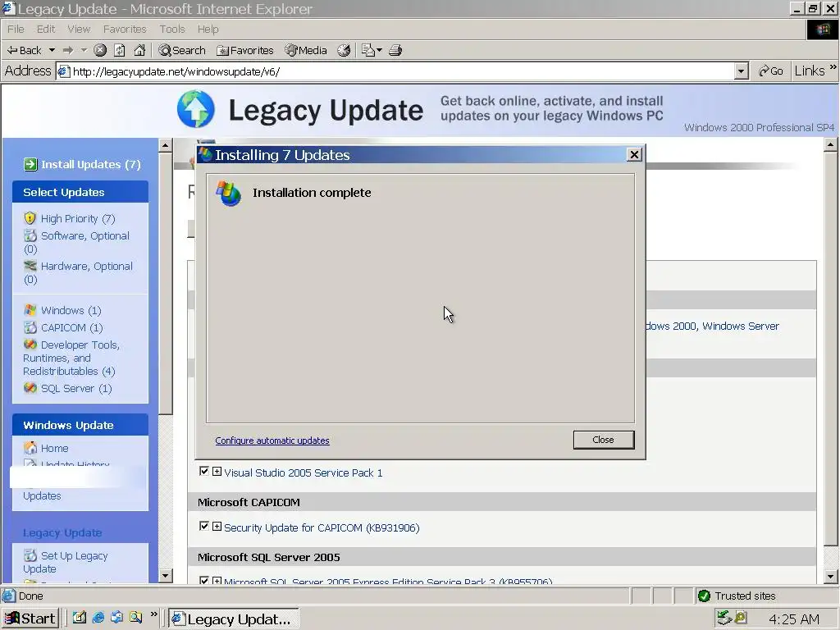
Task: Click the Forward arrow toolbar button
Action: 68,50
